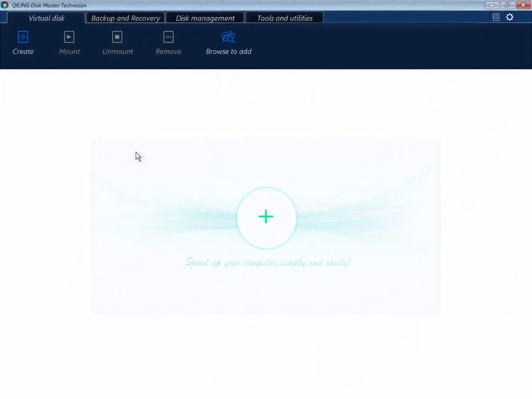Click the Unmount toolbar icon
Screen dimensions: 532x399
(117, 37)
